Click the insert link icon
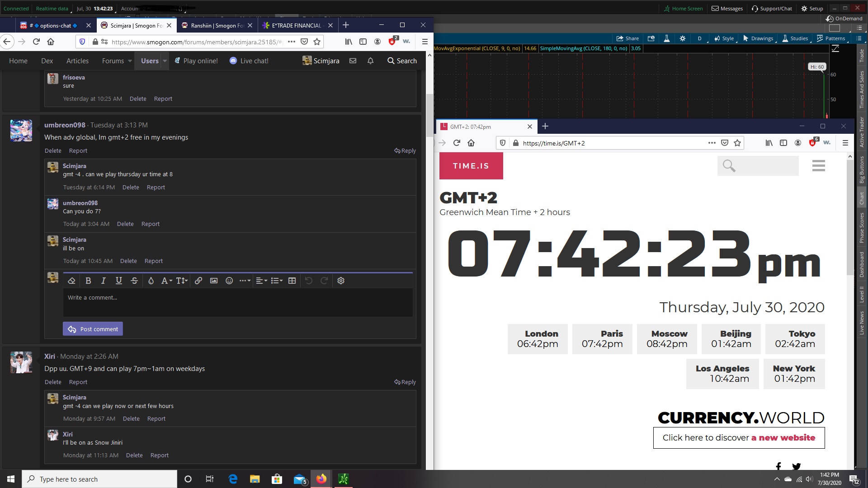Image resolution: width=868 pixels, height=488 pixels. pyautogui.click(x=198, y=281)
